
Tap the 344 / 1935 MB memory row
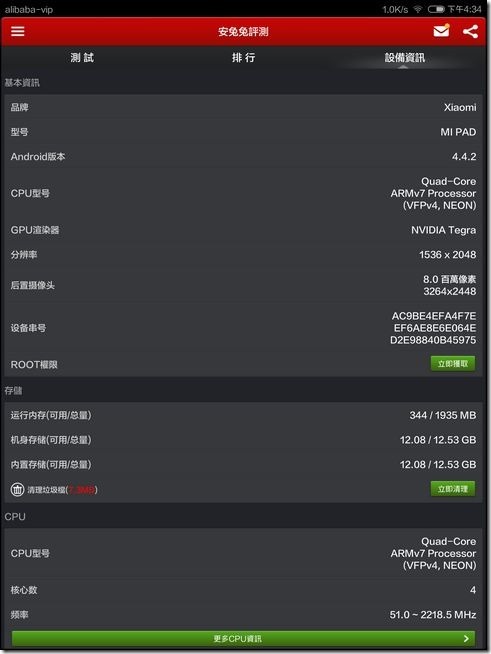tap(244, 415)
